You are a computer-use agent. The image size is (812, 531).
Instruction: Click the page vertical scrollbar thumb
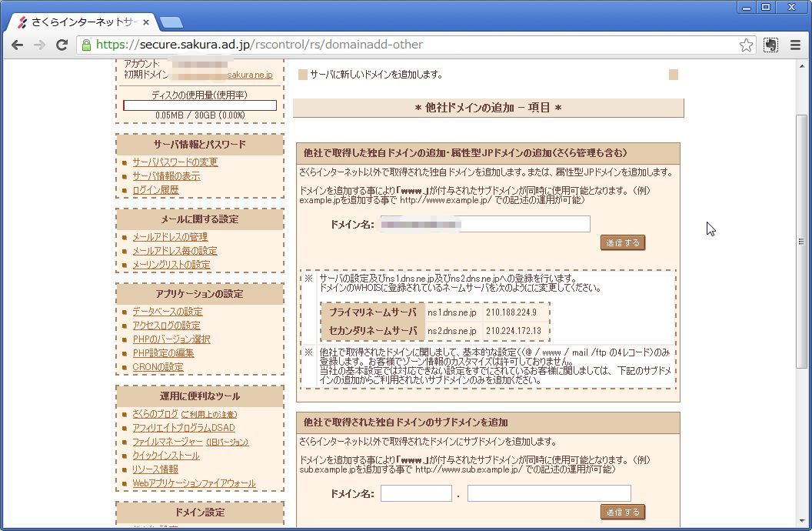[801, 241]
